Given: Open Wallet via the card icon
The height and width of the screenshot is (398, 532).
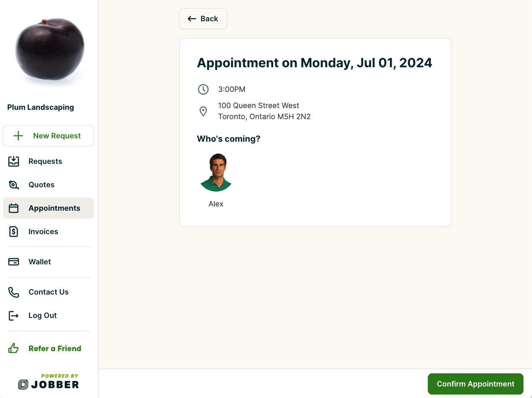Looking at the screenshot, I should pos(13,262).
